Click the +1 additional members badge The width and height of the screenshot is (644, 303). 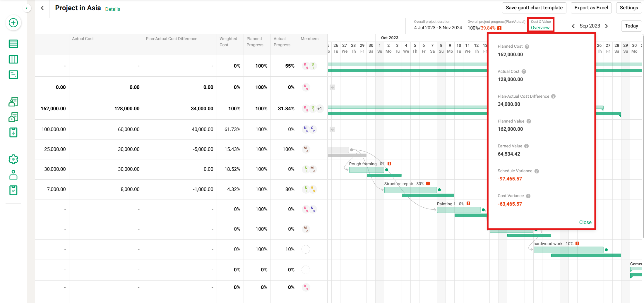[x=320, y=109]
